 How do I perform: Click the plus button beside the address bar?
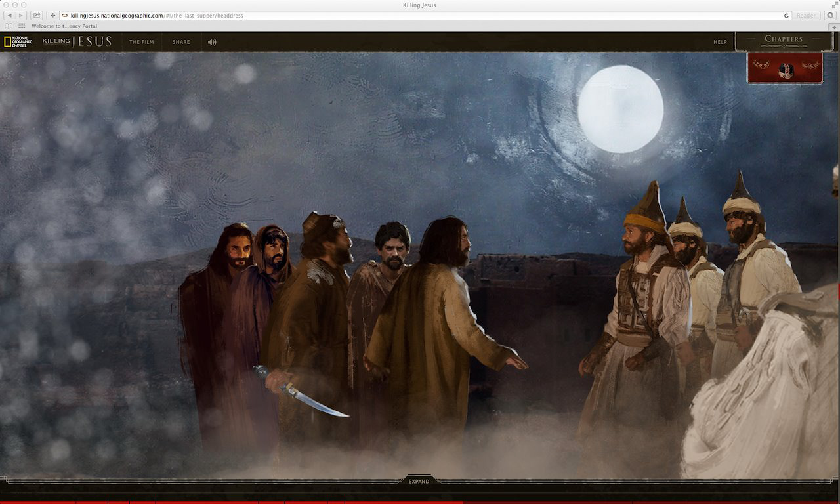point(52,15)
